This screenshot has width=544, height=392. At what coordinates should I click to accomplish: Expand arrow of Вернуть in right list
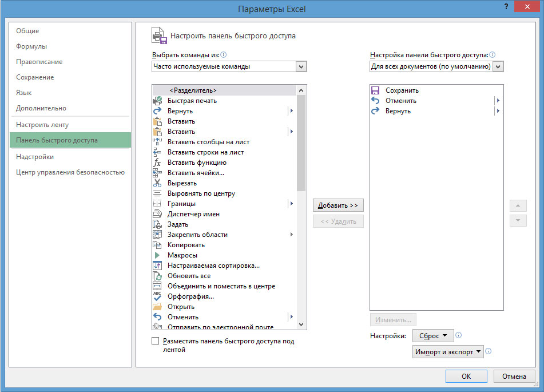coord(498,111)
